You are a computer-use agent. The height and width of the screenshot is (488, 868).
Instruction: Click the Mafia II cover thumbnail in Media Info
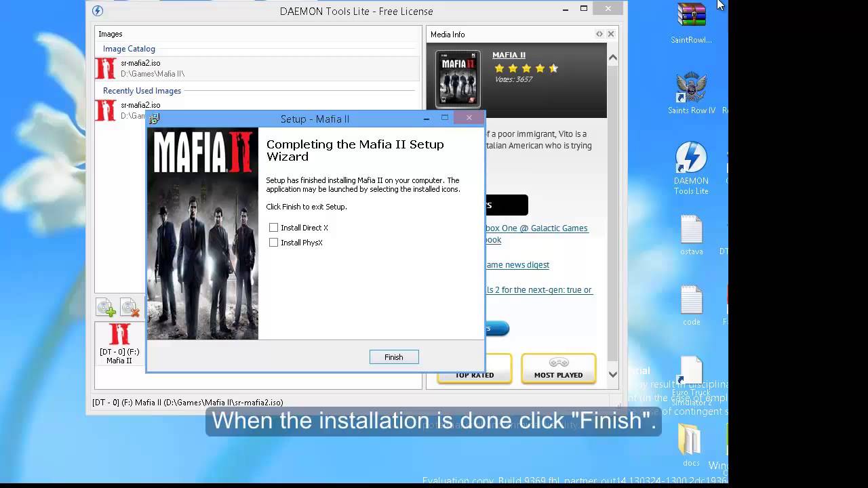pyautogui.click(x=458, y=79)
